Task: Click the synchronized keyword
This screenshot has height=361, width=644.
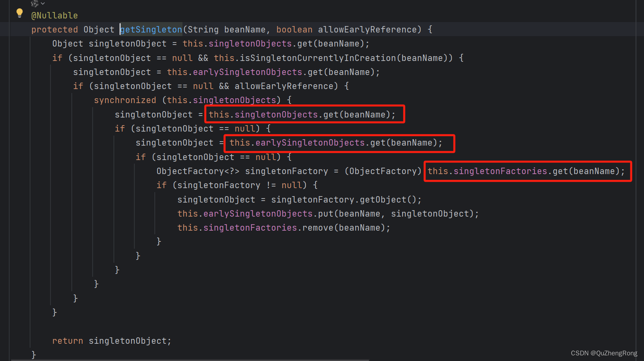Action: [125, 100]
